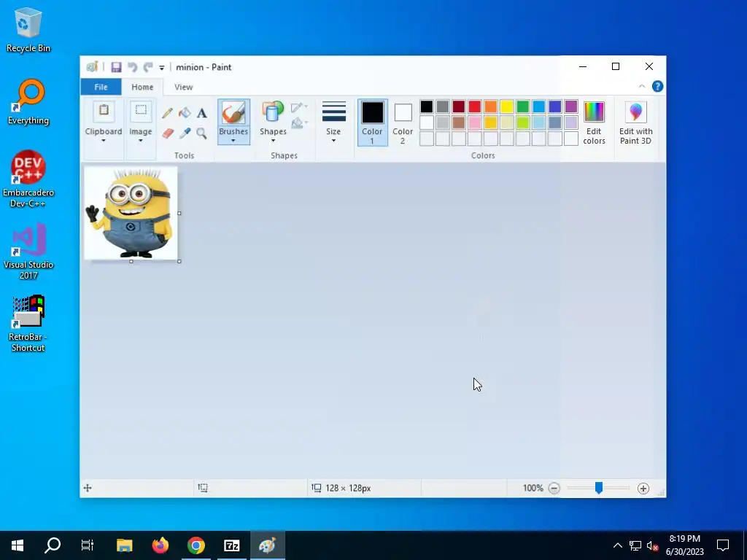Switch to the Home tab
The width and height of the screenshot is (747, 560).
142,87
